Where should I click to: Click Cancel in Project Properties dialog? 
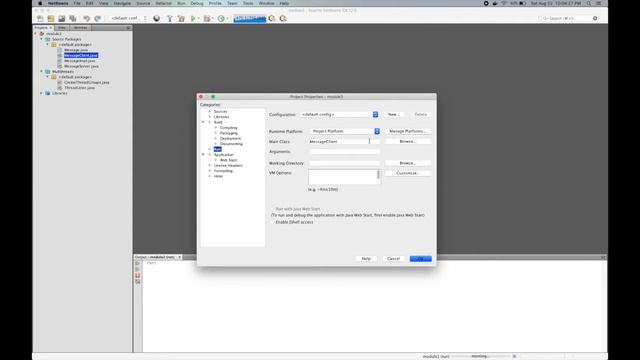pyautogui.click(x=393, y=259)
